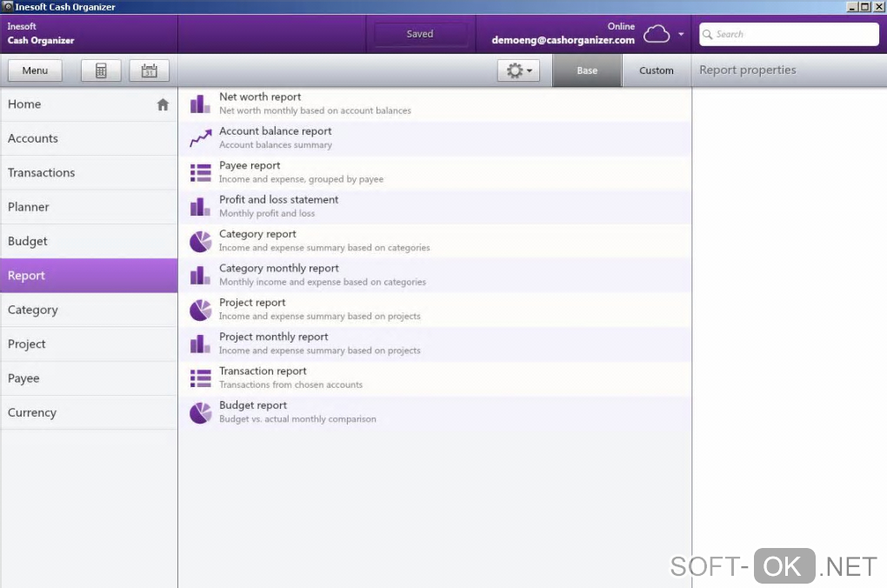Click the Inesoft Cash Organizer logo text
This screenshot has height=588, width=887.
tap(41, 33)
